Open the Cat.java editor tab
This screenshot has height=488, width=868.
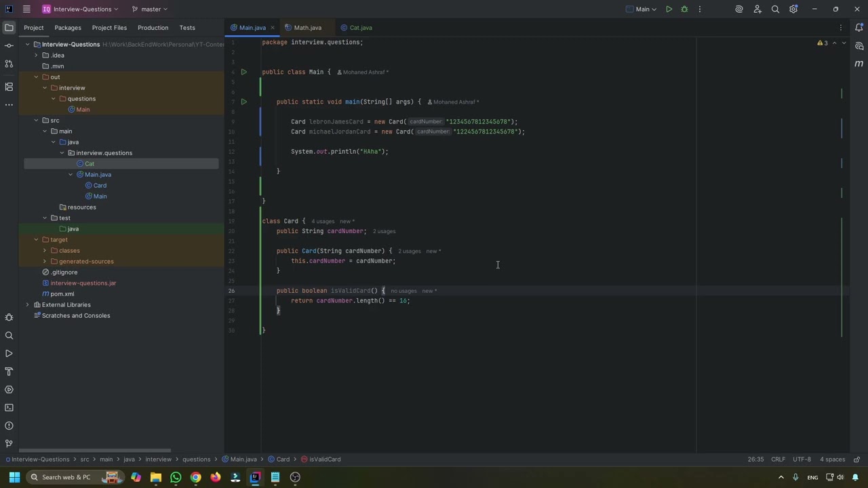pyautogui.click(x=357, y=28)
